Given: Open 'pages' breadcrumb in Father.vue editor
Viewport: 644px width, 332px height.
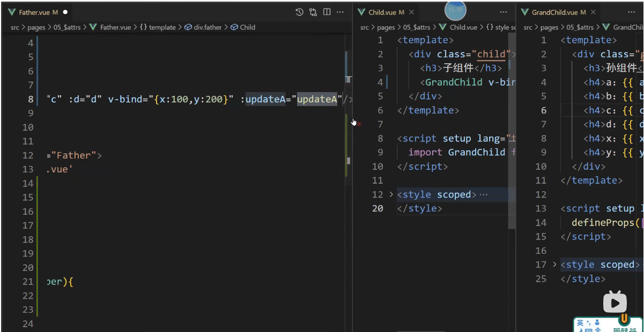Looking at the screenshot, I should click(x=36, y=27).
